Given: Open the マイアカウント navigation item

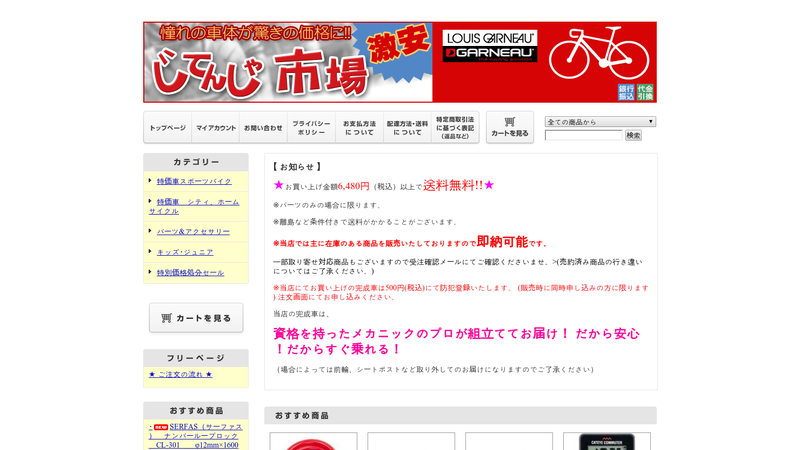Looking at the screenshot, I should point(216,128).
